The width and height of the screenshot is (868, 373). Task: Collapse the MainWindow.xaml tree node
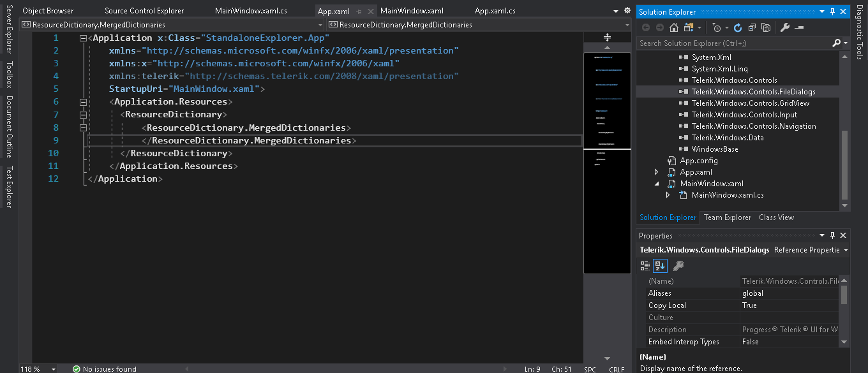(x=657, y=184)
